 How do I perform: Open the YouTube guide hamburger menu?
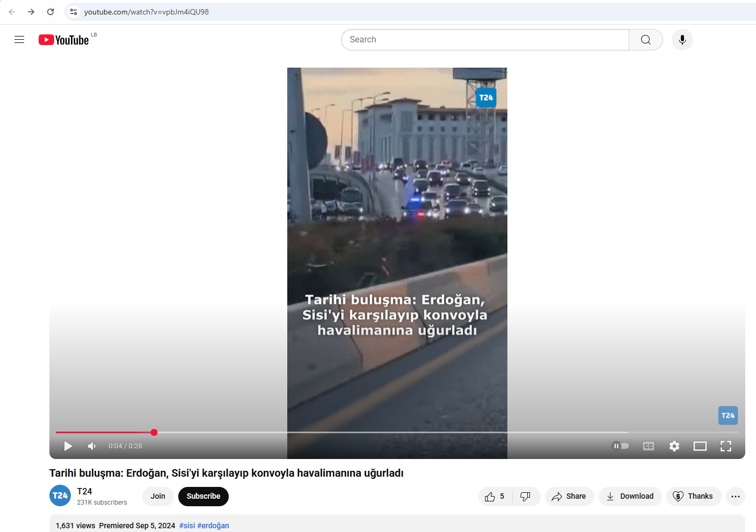19,40
